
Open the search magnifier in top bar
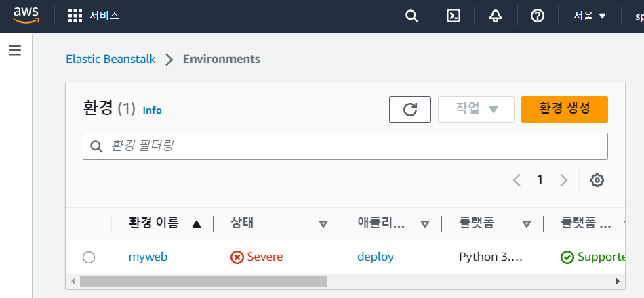(x=411, y=16)
